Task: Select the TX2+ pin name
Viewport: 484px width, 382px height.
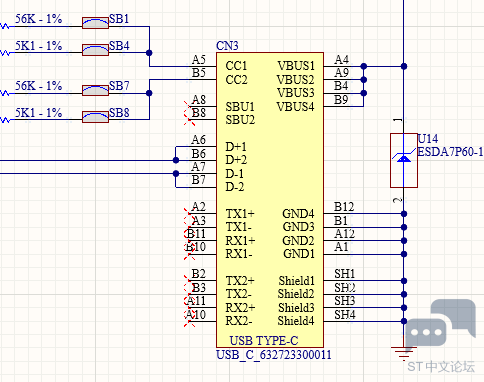Action: pos(240,281)
